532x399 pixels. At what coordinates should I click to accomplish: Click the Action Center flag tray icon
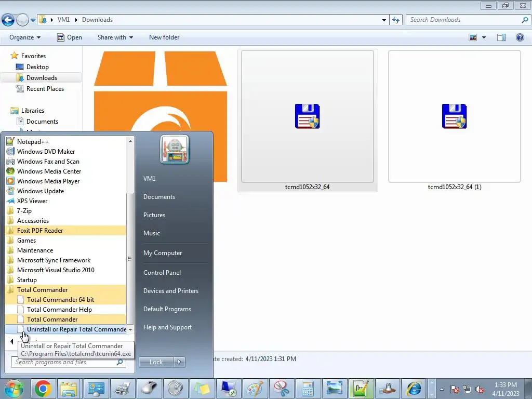tap(454, 390)
